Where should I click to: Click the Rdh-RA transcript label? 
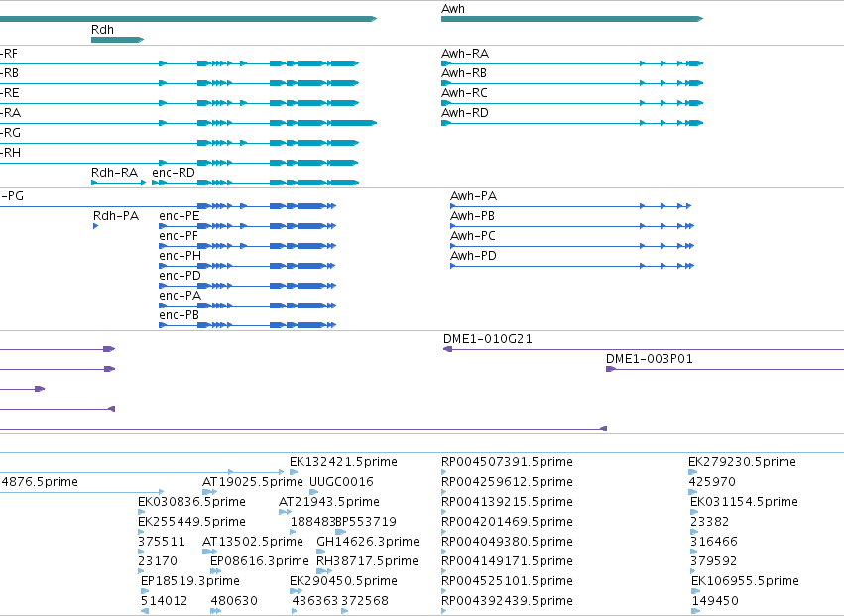[115, 173]
